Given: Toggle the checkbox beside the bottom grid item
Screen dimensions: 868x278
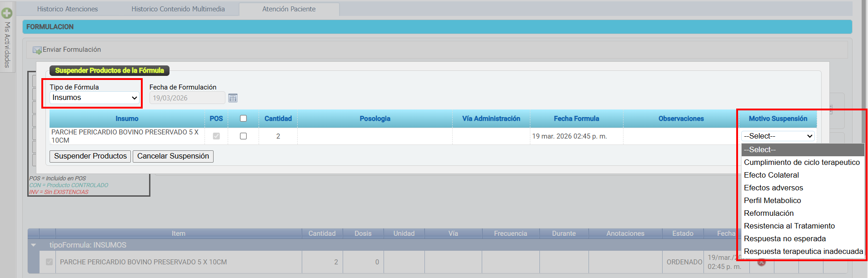Looking at the screenshot, I should (49, 262).
